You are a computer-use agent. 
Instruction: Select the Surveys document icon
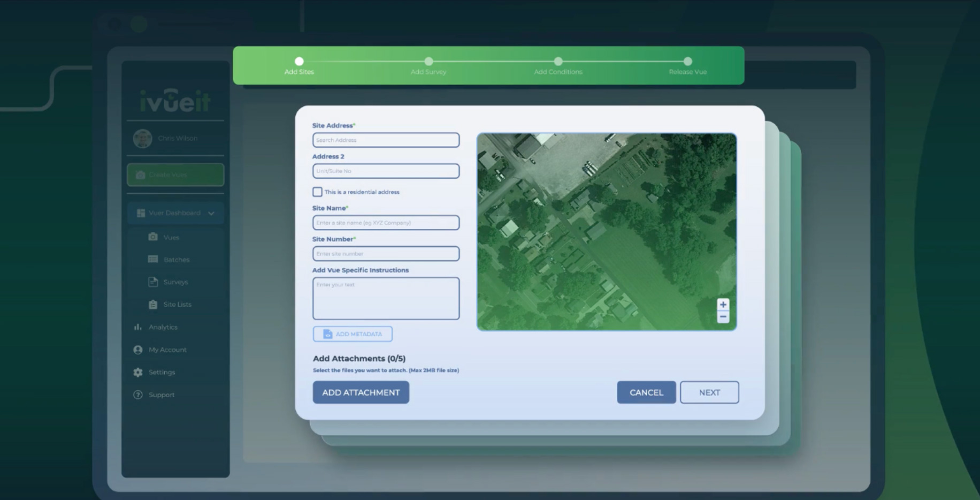[x=153, y=282]
